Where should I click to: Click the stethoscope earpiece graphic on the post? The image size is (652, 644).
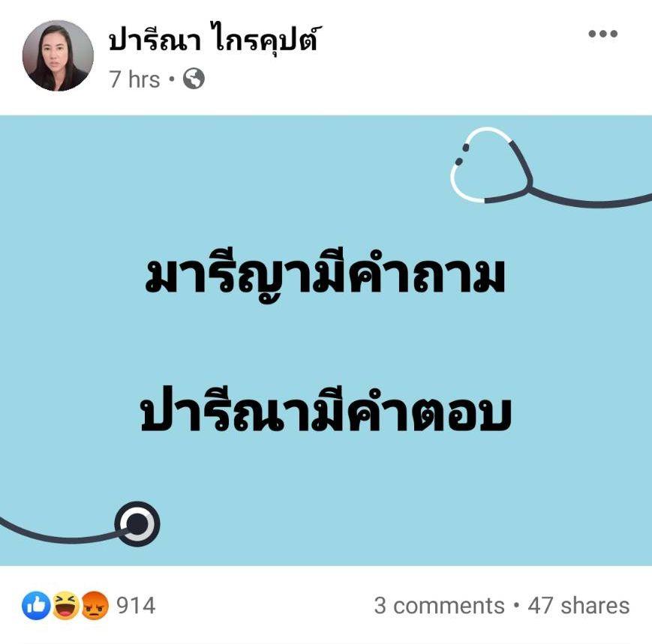point(491,165)
